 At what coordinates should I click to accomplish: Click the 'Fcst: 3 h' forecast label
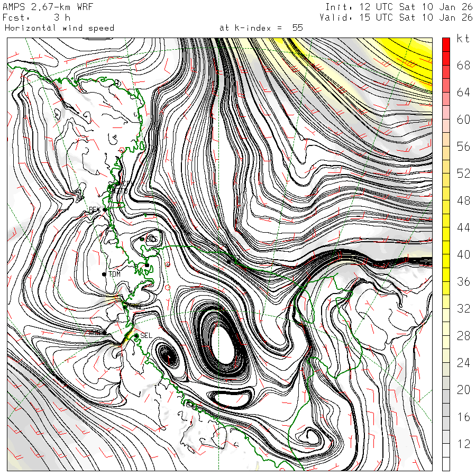point(37,17)
